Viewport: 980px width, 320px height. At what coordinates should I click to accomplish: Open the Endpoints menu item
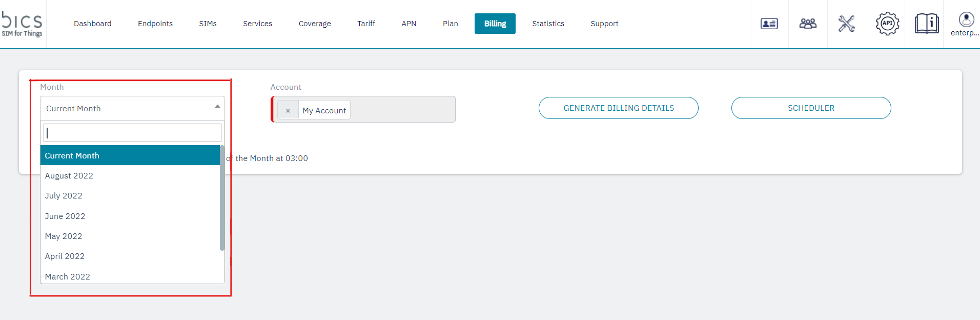click(155, 24)
